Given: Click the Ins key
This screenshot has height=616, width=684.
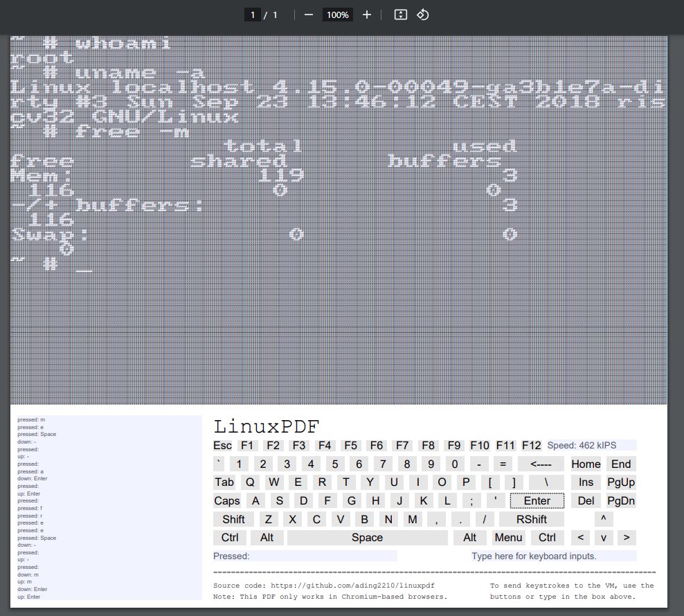Looking at the screenshot, I should [586, 482].
